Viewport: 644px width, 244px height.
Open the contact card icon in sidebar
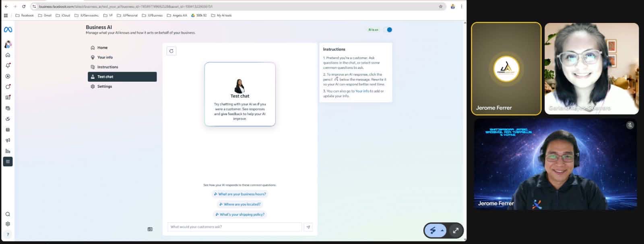coord(8,97)
